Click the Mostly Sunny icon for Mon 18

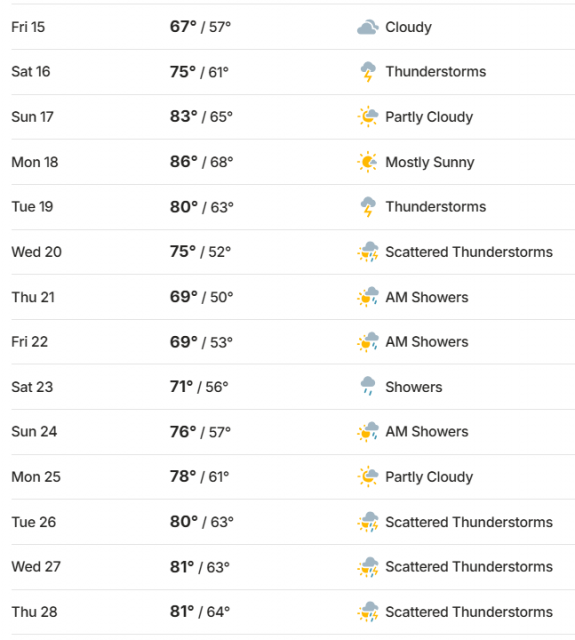(367, 162)
